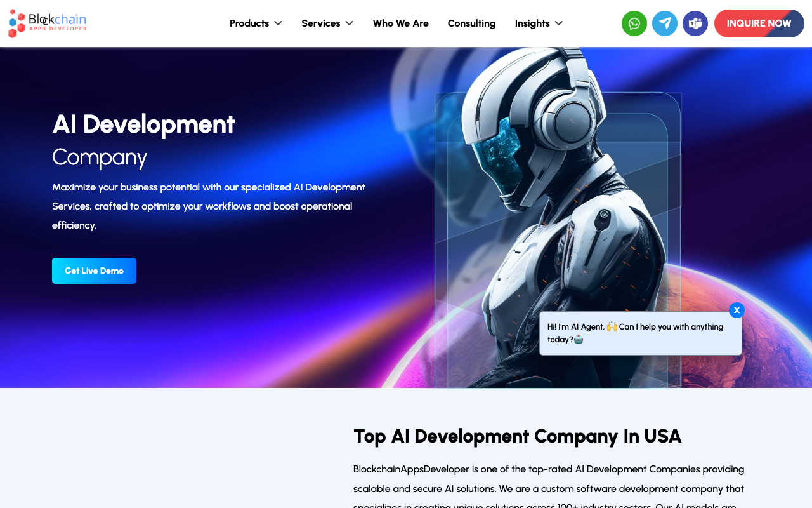Open the Consulting page
The height and width of the screenshot is (508, 812).
[472, 23]
